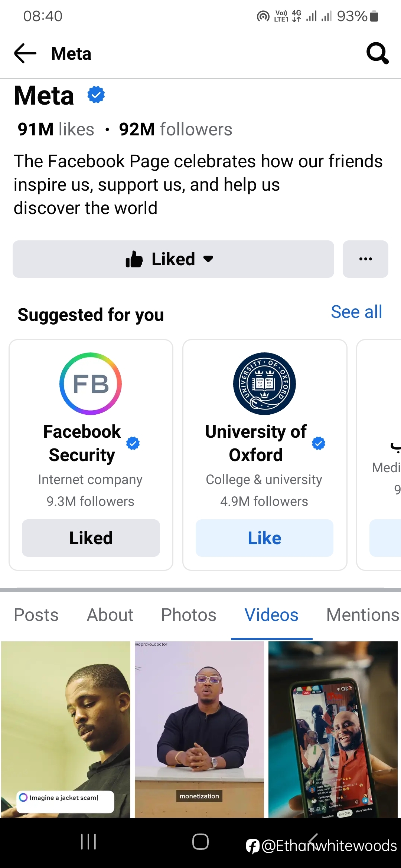The width and height of the screenshot is (401, 868).
Task: Open the three-dots more options button
Action: [365, 259]
